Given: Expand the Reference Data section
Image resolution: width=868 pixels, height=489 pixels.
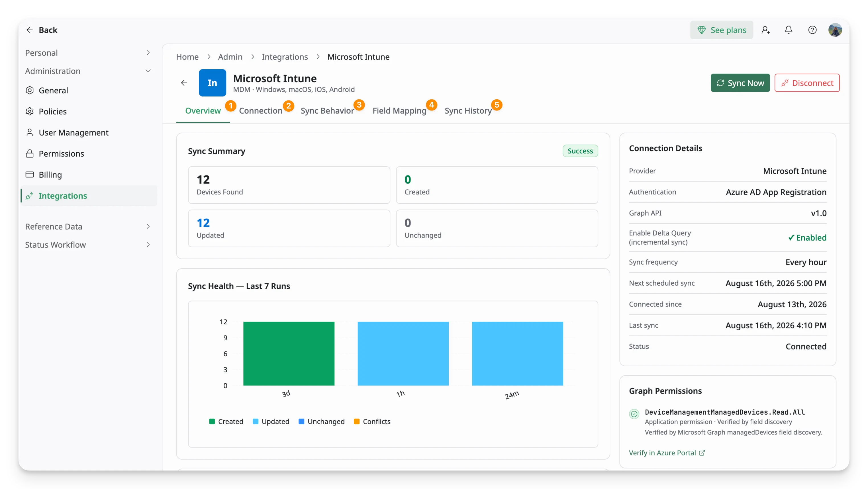Looking at the screenshot, I should (88, 226).
